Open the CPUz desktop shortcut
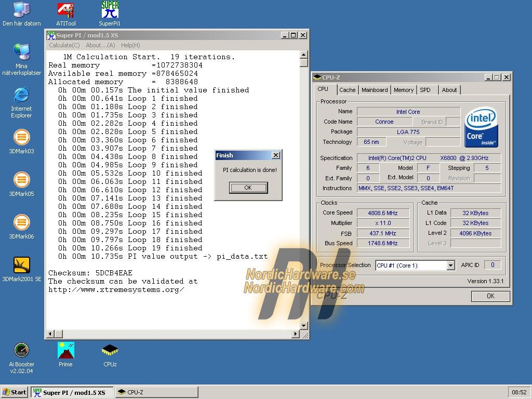This screenshot has width=532, height=399. [x=110, y=351]
